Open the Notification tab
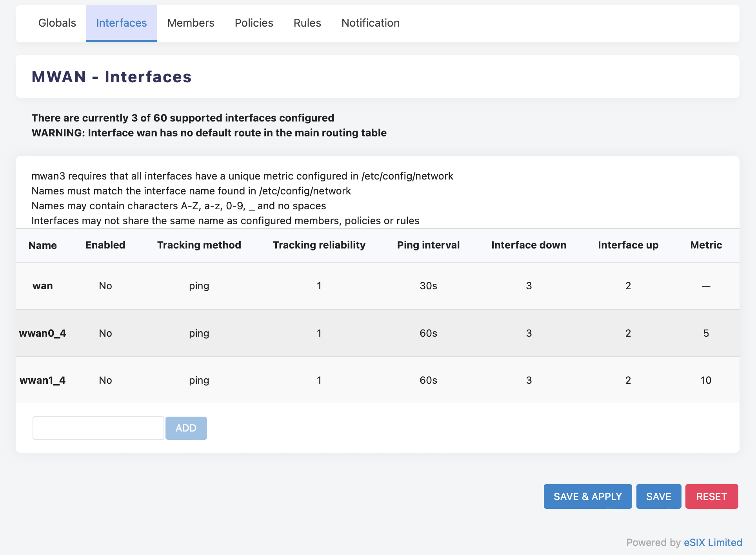The width and height of the screenshot is (756, 555). point(370,23)
